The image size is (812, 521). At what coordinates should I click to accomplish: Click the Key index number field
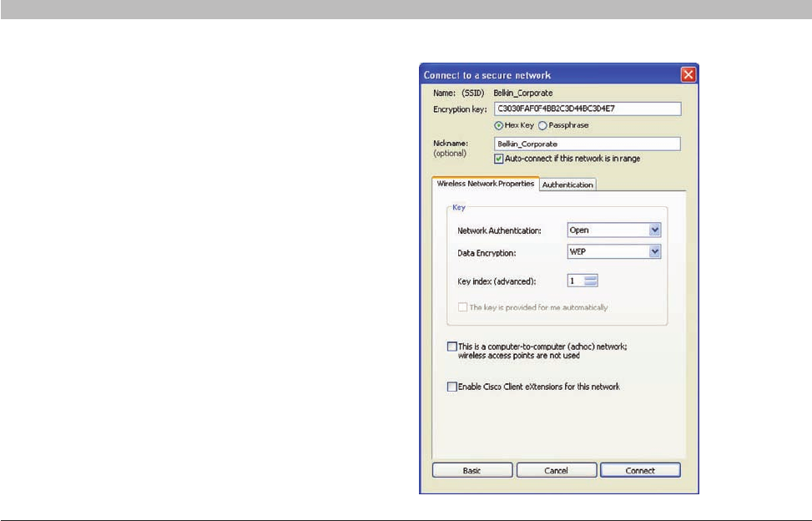tap(576, 281)
